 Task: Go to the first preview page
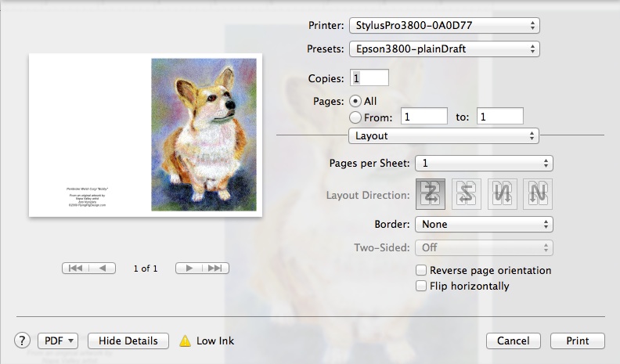click(x=76, y=268)
